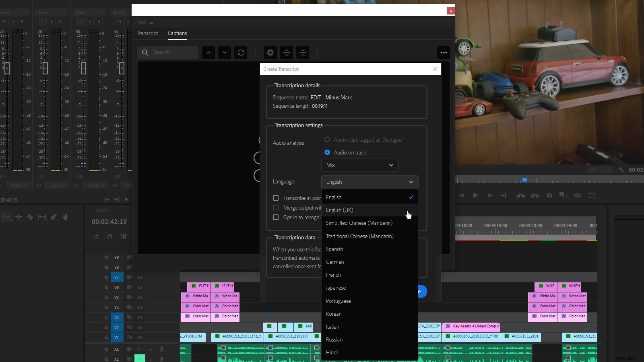Open the Captions panel ellipsis menu

pos(444,52)
